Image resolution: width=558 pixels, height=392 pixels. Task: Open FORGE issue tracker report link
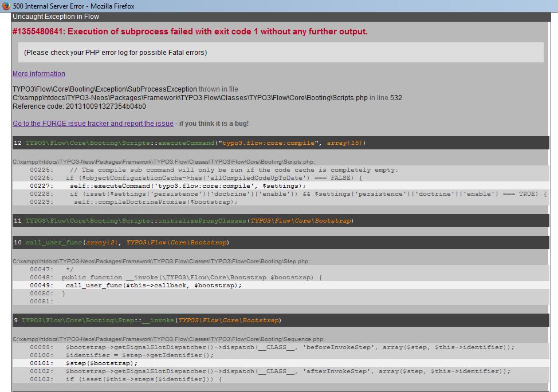pyautogui.click(x=93, y=123)
